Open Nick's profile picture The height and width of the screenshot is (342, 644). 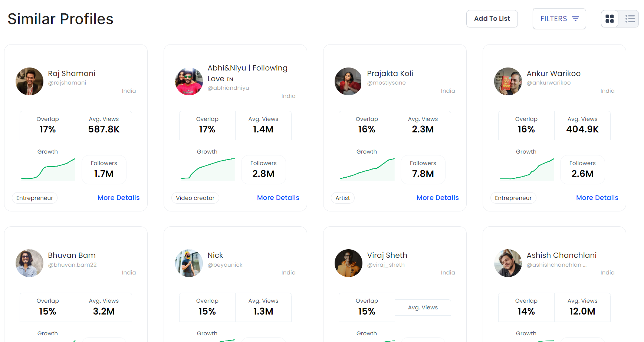click(x=189, y=263)
